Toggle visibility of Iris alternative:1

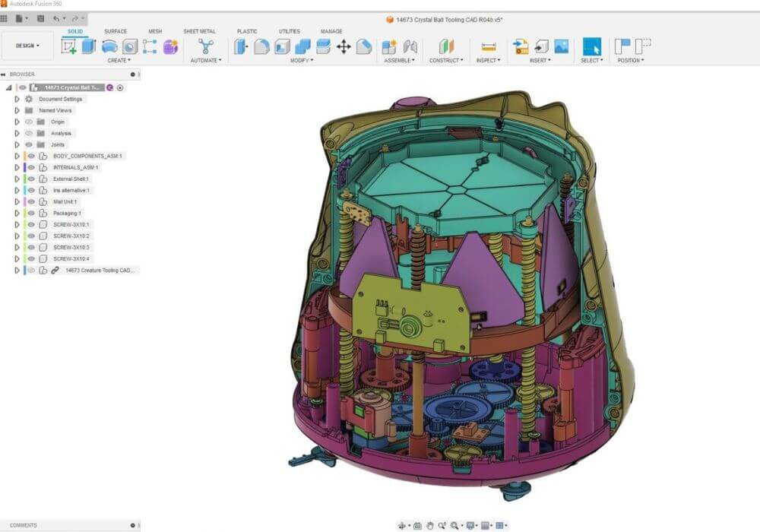pos(31,191)
